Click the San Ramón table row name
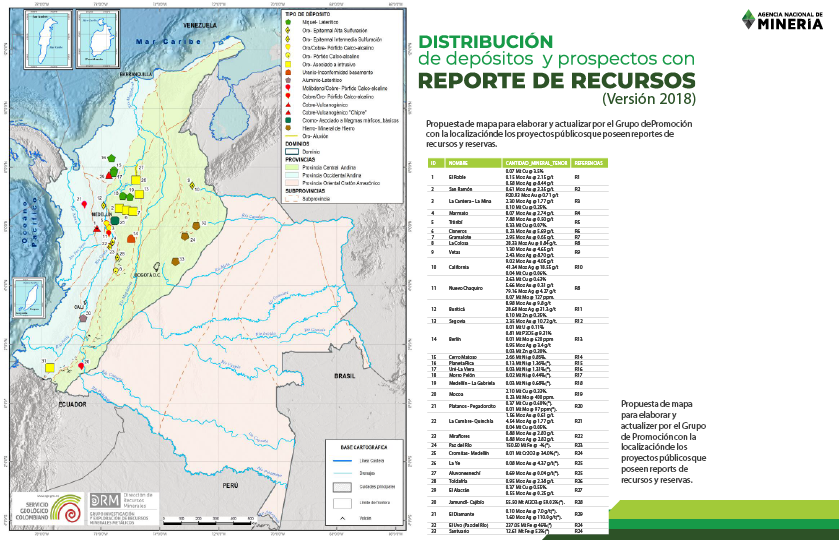The width and height of the screenshot is (839, 540). pyautogui.click(x=460, y=189)
